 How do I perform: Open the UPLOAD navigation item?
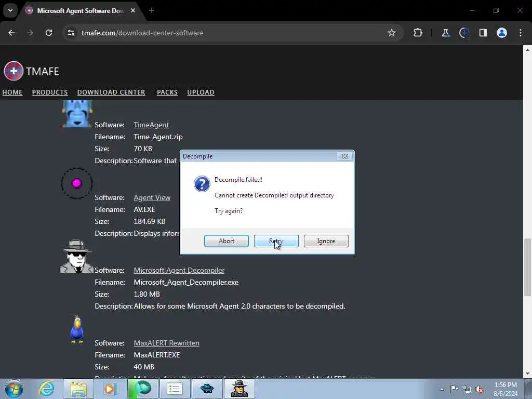[x=201, y=92]
